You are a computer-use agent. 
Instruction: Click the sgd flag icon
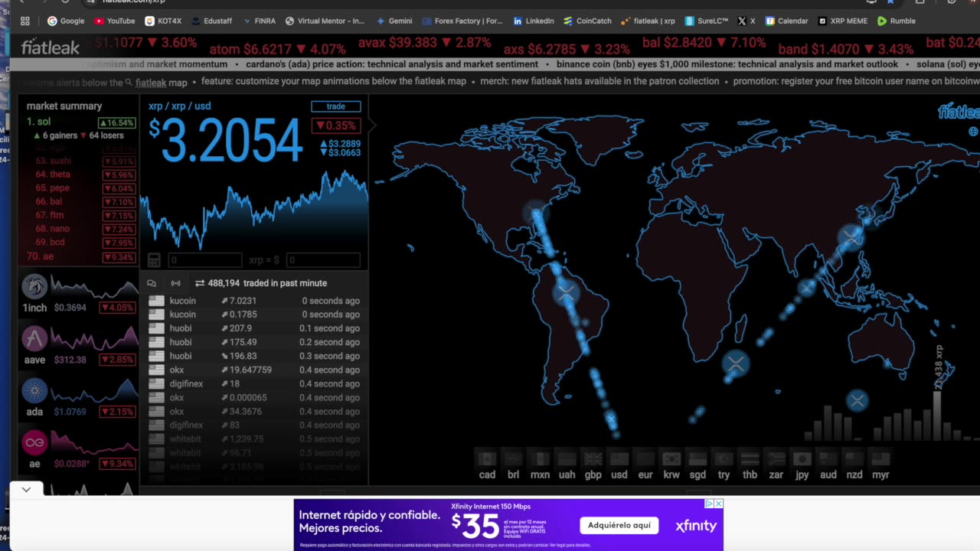click(x=697, y=459)
